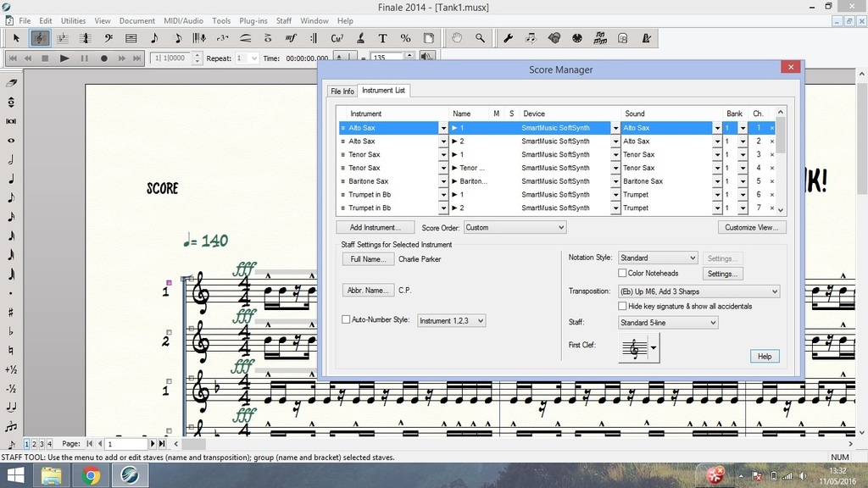This screenshot has height=488, width=868.
Task: Select the Selection arrow tool
Action: pyautogui.click(x=16, y=38)
